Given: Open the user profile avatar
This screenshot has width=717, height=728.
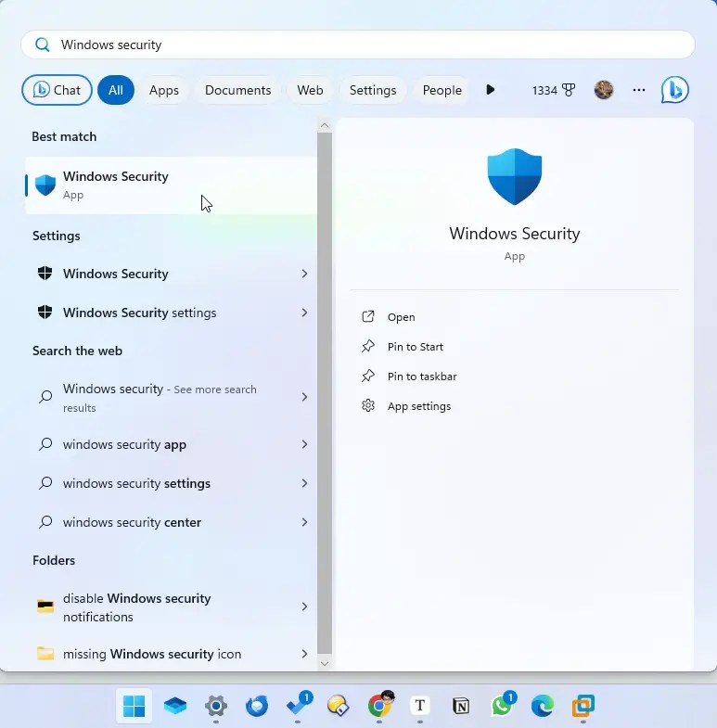Looking at the screenshot, I should (604, 90).
